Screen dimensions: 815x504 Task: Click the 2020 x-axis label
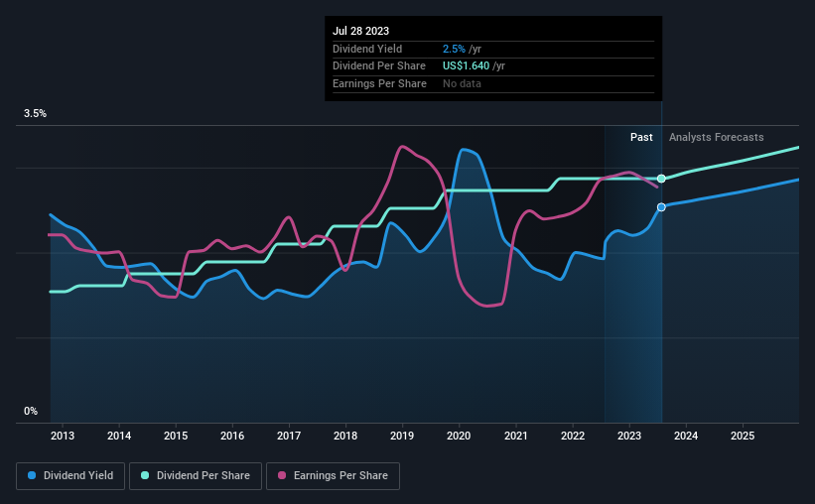click(459, 436)
